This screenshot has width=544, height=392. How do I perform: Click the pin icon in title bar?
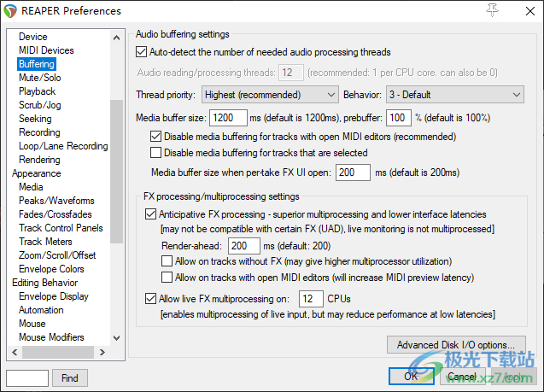point(492,10)
